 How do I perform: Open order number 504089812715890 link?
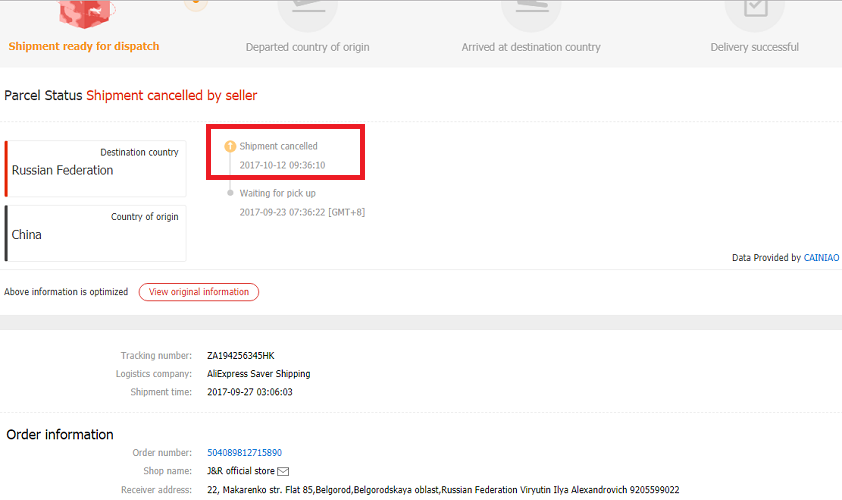tap(244, 453)
